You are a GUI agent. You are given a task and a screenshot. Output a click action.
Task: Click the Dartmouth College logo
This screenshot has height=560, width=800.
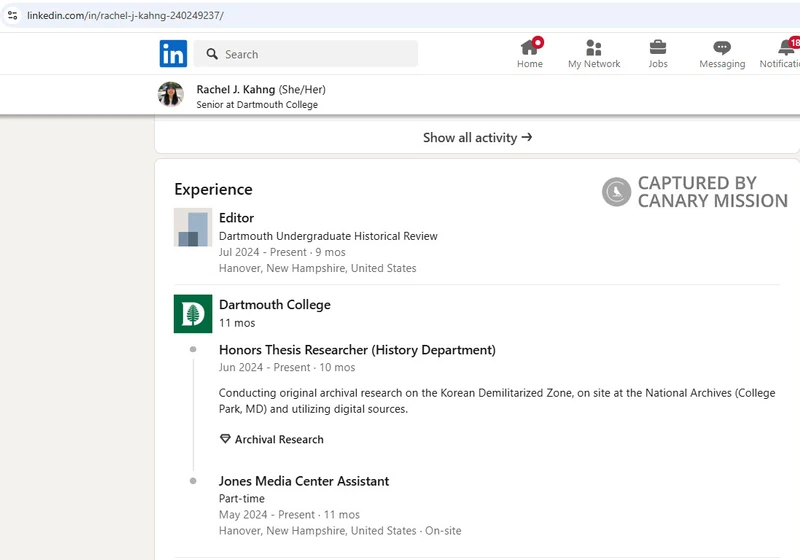(193, 314)
